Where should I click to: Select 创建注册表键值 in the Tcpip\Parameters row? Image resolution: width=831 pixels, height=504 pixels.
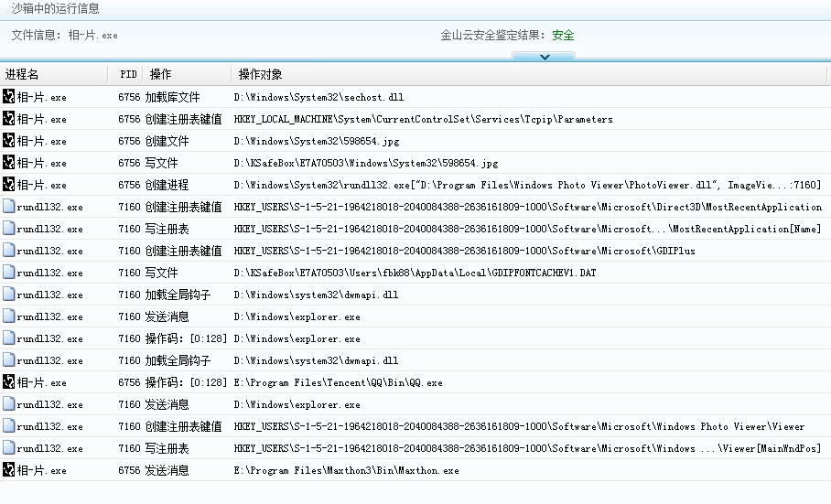183,120
